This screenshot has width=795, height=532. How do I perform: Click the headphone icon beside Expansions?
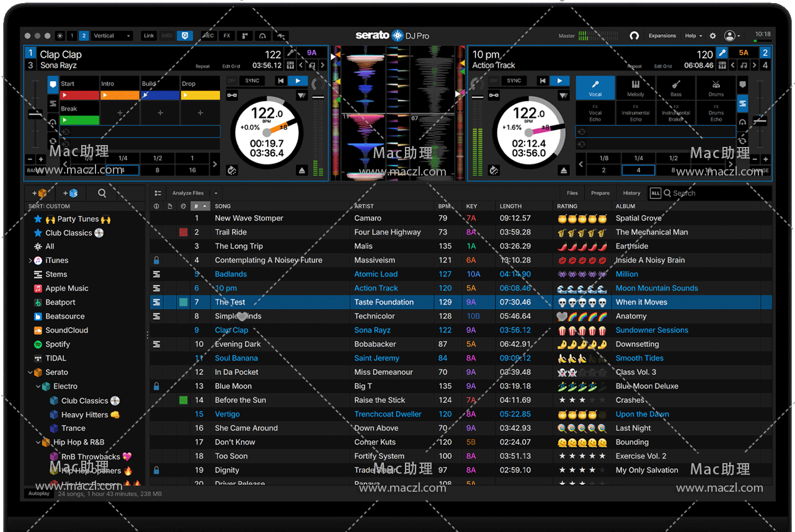[x=634, y=36]
